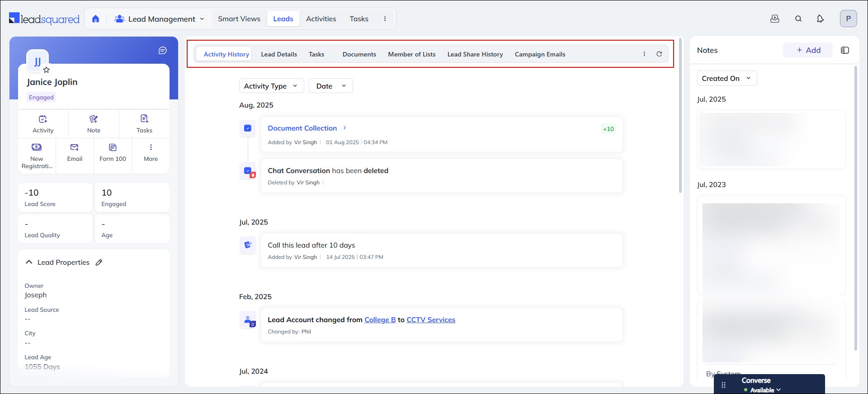
Task: Click the leadsquared logo
Action: click(x=44, y=19)
